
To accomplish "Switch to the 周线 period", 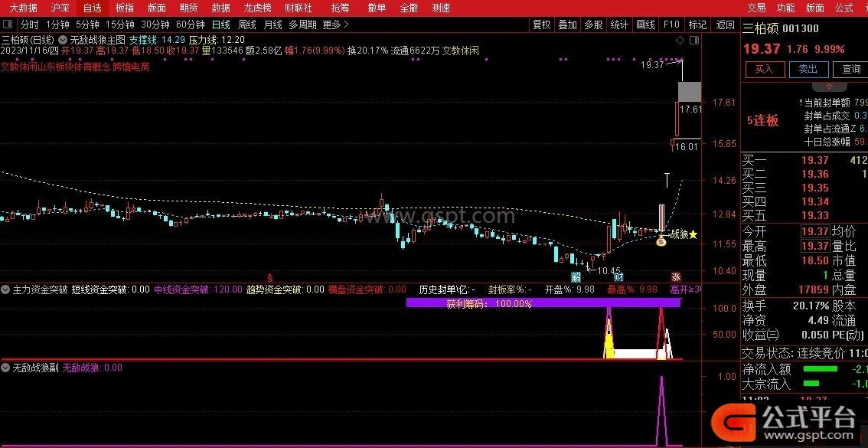I will coord(247,25).
